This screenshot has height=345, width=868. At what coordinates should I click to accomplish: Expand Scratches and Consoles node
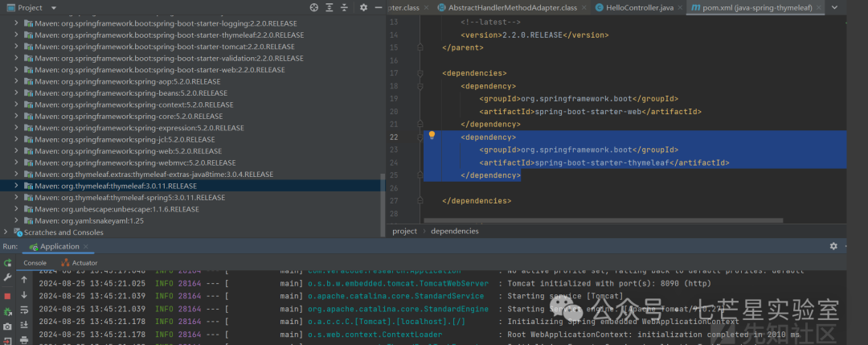pyautogui.click(x=6, y=232)
